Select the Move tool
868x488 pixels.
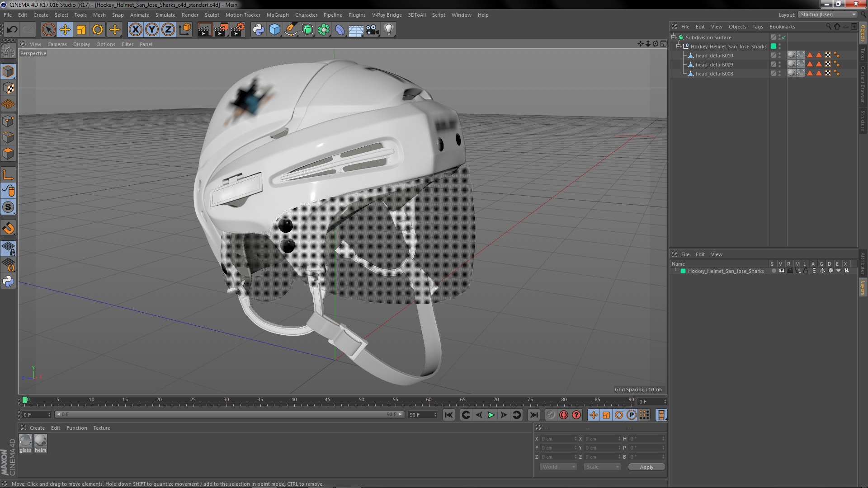(65, 30)
